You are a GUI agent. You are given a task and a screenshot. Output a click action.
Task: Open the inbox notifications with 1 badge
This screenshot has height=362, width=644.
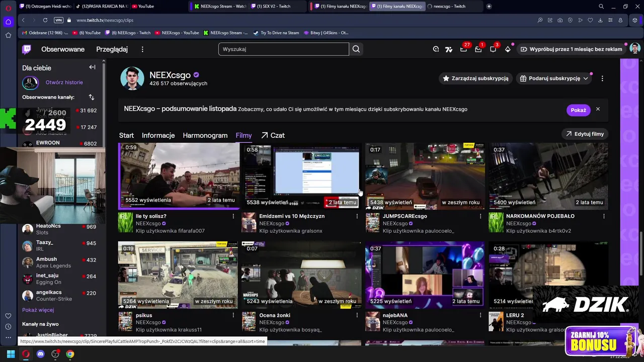(x=478, y=49)
